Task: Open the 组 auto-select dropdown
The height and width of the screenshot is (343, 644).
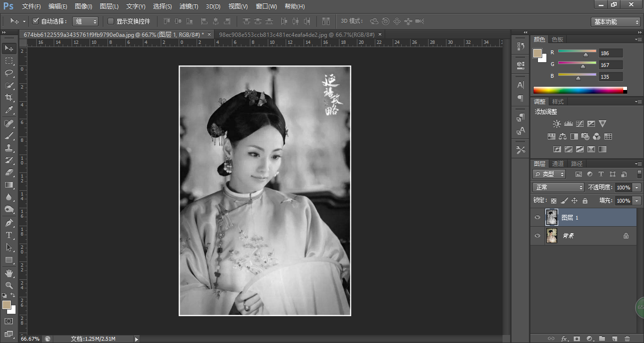Action: click(85, 21)
